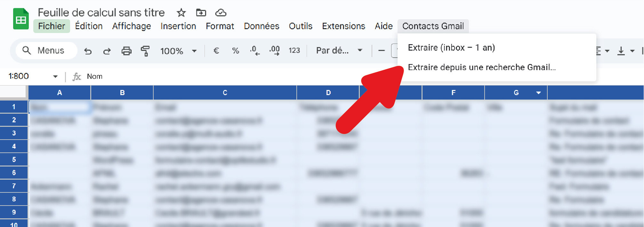Click the Menus search box

pos(46,51)
